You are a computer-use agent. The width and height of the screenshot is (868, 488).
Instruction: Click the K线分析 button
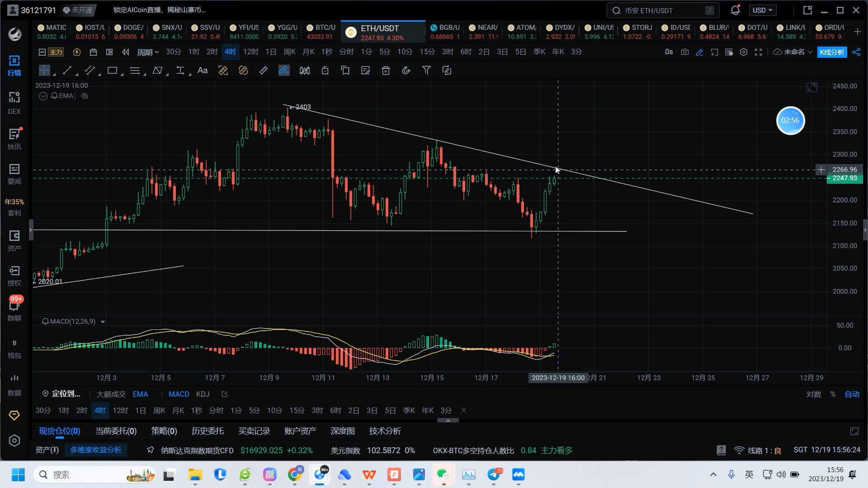pos(832,52)
